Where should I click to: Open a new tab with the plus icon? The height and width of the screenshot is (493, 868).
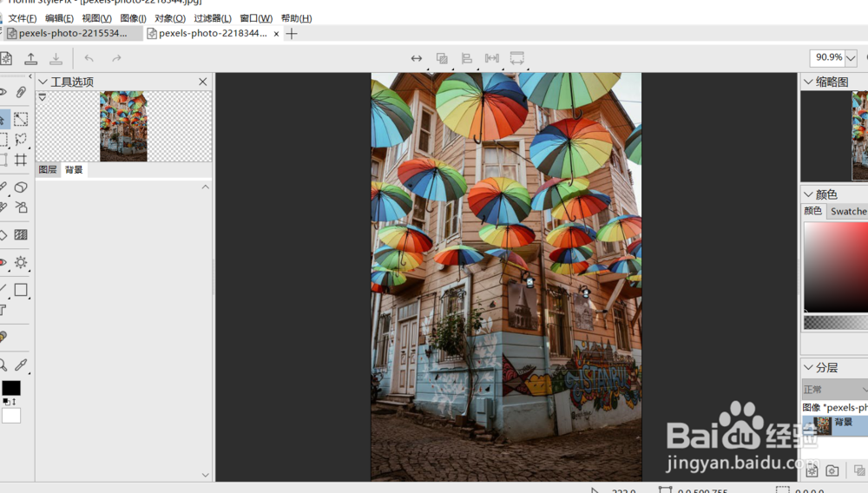point(292,34)
